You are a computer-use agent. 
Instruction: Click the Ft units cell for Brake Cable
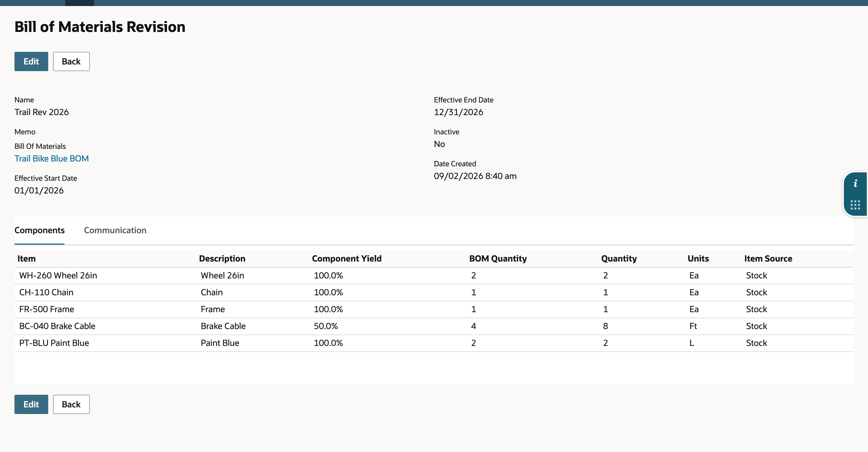(693, 326)
